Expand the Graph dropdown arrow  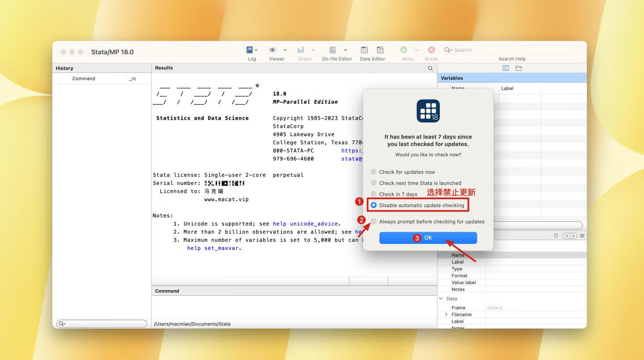pos(313,50)
